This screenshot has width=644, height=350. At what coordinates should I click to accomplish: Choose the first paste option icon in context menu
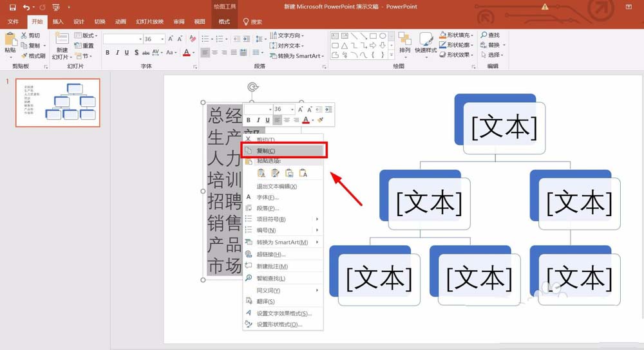click(261, 173)
